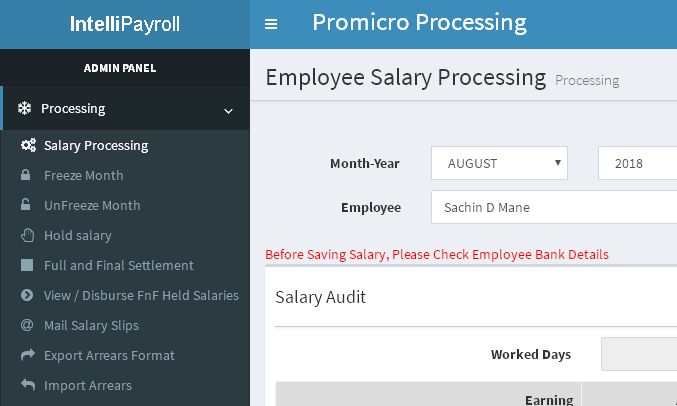Click the share arrow Export Arrears icon
Screen dimensions: 677x406
click(28, 355)
